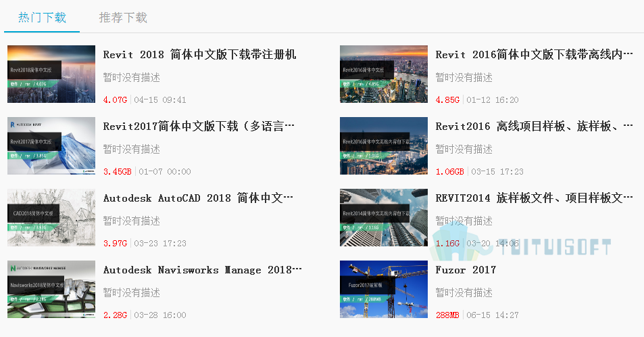Switch to the 热门下载 tab
This screenshot has height=337, width=644.
(42, 18)
